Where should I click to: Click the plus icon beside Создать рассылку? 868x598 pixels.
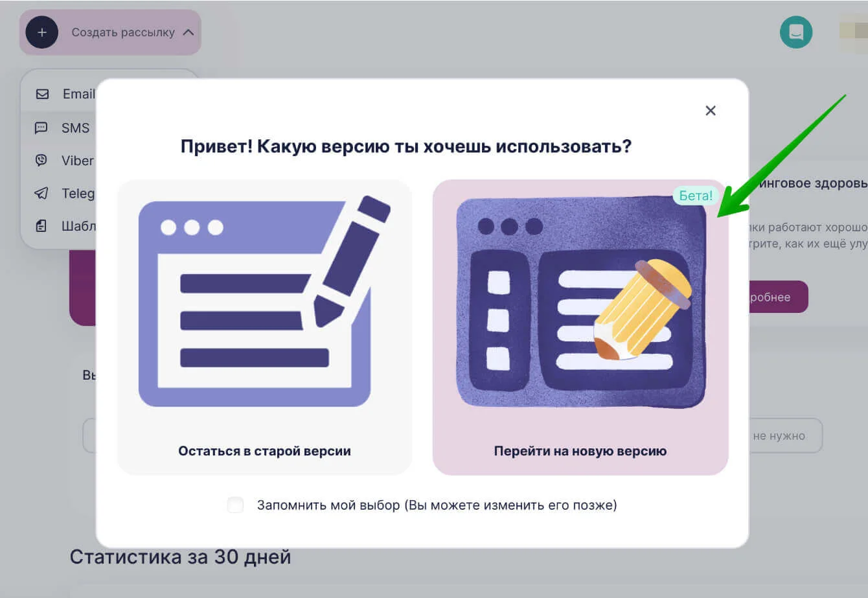click(x=42, y=32)
